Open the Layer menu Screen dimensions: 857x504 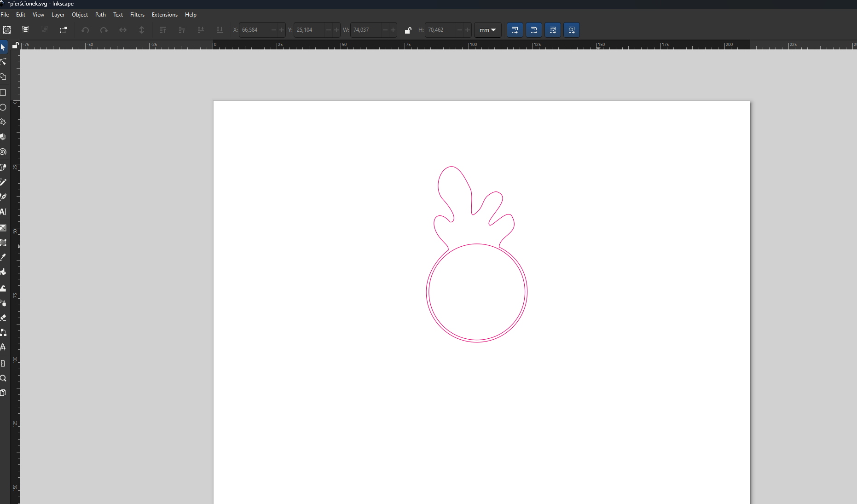click(x=58, y=15)
